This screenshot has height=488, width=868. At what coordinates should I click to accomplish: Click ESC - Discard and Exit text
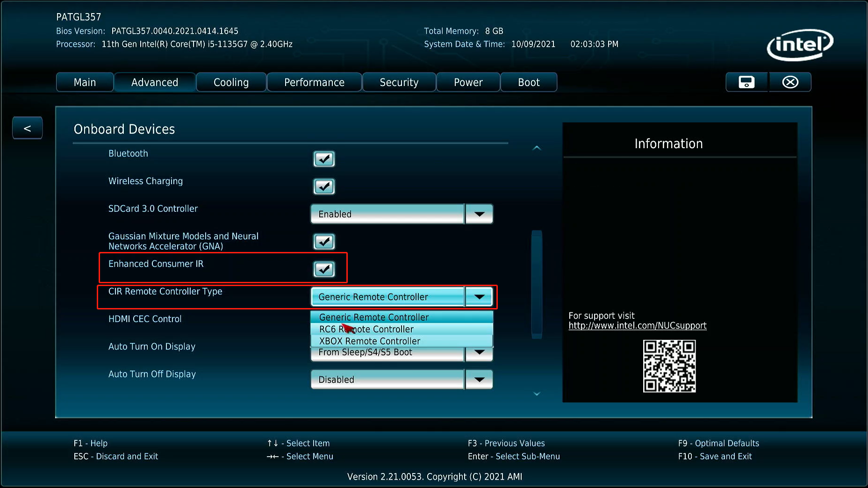tap(116, 456)
